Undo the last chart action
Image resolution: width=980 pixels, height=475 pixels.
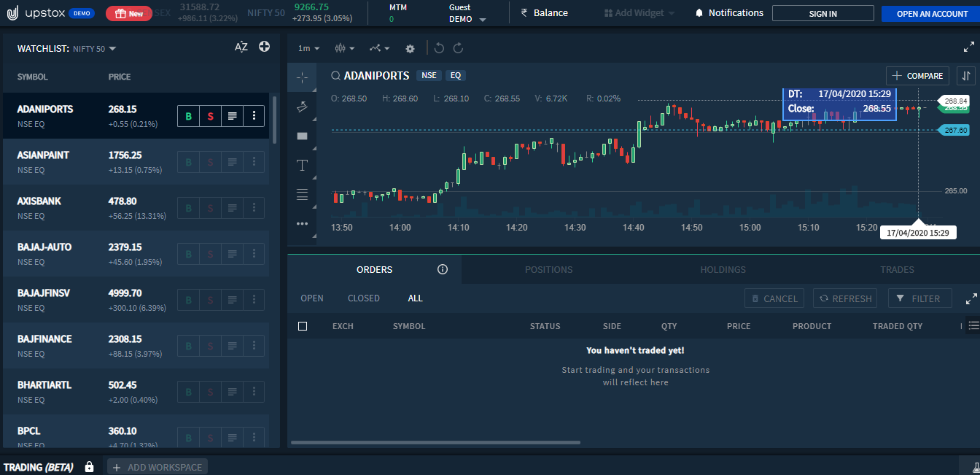(439, 48)
